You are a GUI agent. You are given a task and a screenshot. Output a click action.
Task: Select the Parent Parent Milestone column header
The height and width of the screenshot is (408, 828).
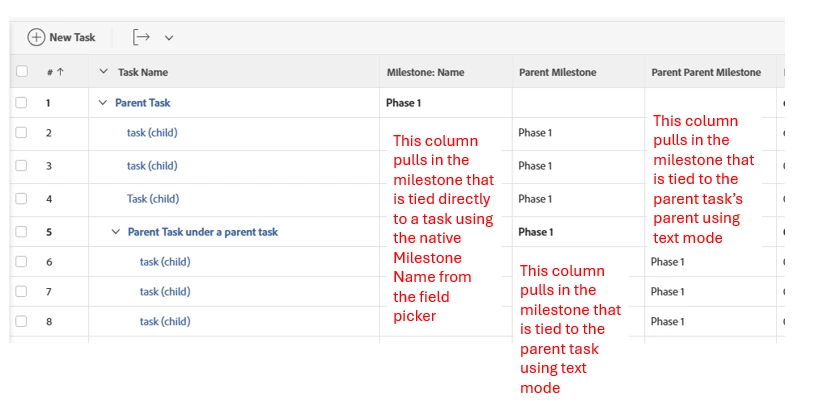coord(705,72)
